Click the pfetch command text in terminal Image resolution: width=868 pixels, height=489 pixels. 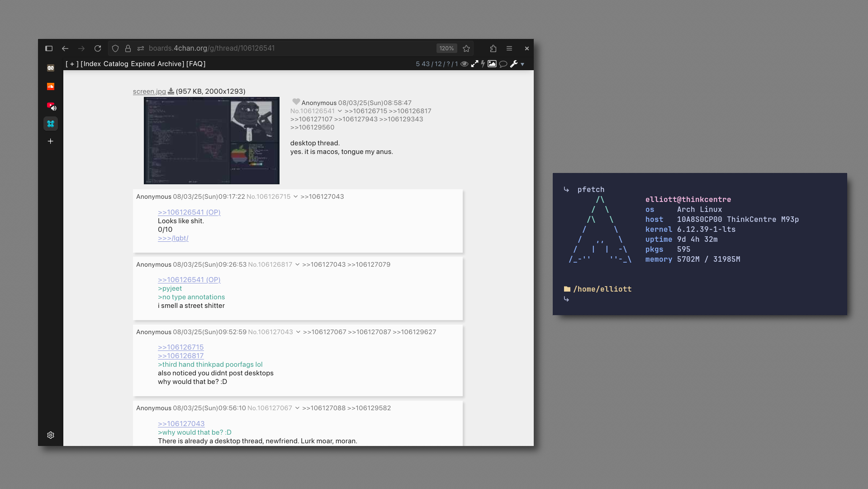coord(591,190)
